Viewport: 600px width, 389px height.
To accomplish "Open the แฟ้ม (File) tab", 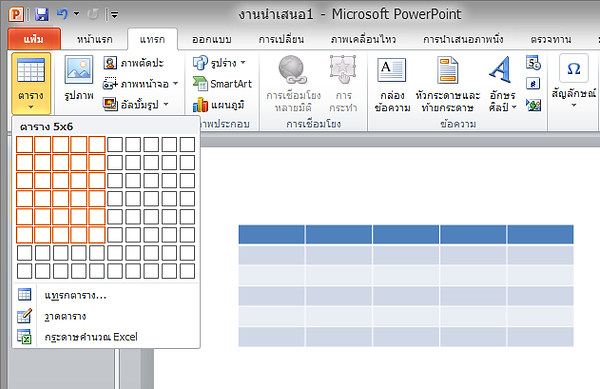I will click(34, 39).
